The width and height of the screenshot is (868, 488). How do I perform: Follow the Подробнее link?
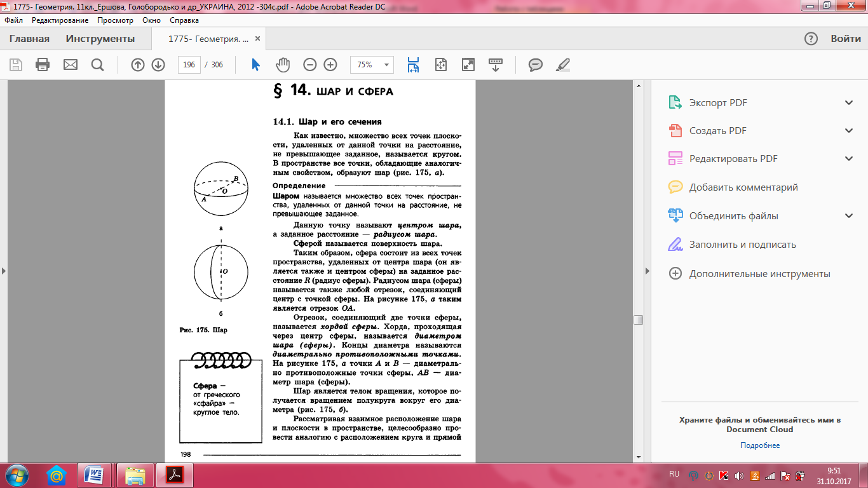pos(759,445)
